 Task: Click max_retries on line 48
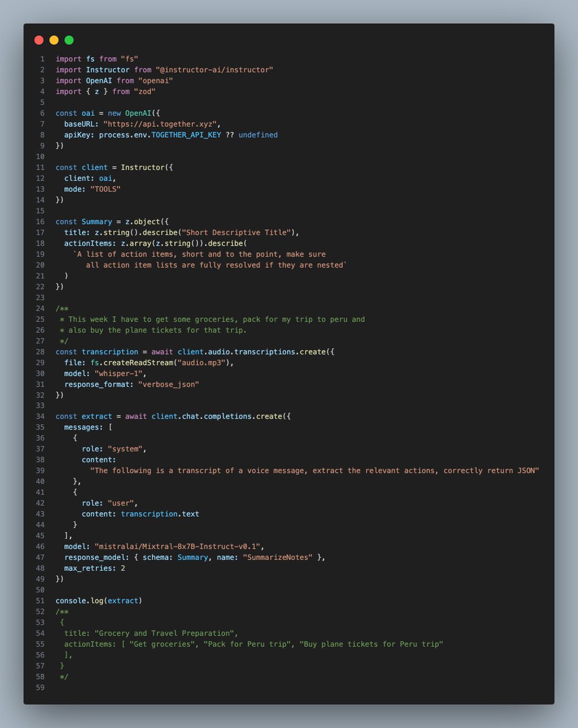click(x=88, y=568)
